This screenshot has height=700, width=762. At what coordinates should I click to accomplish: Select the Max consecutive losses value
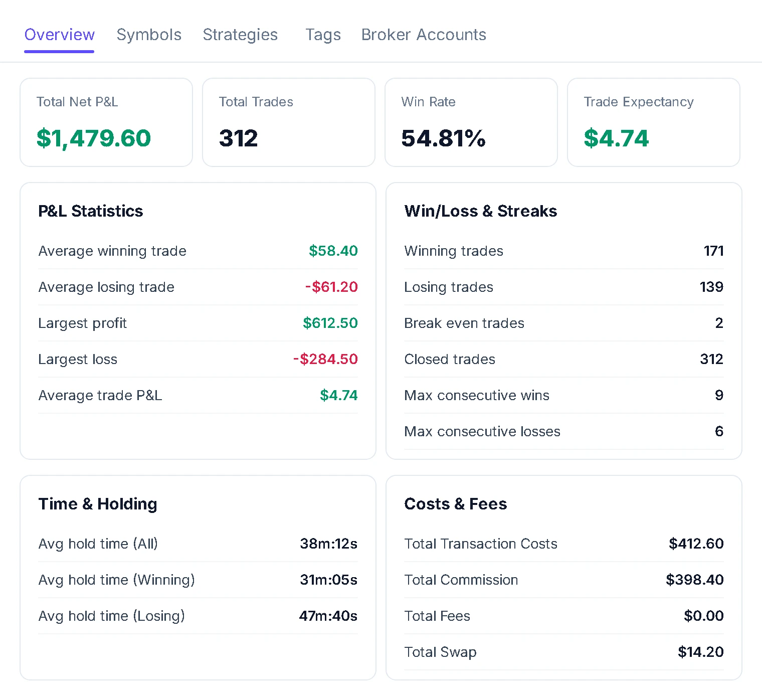click(719, 431)
